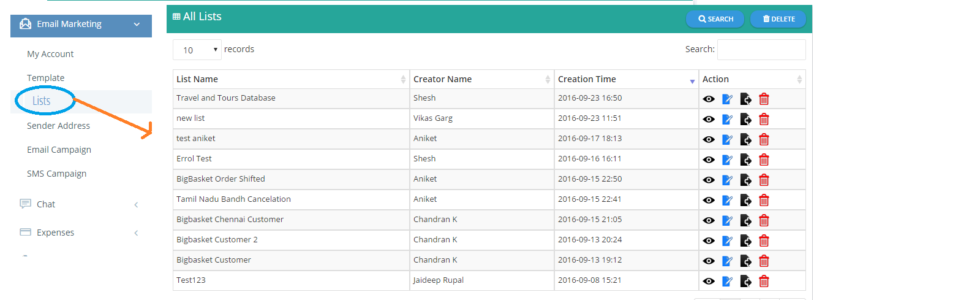Delete the Tamil Nadu Bandh Cancelation list
Image resolution: width=980 pixels, height=300 pixels.
point(764,200)
